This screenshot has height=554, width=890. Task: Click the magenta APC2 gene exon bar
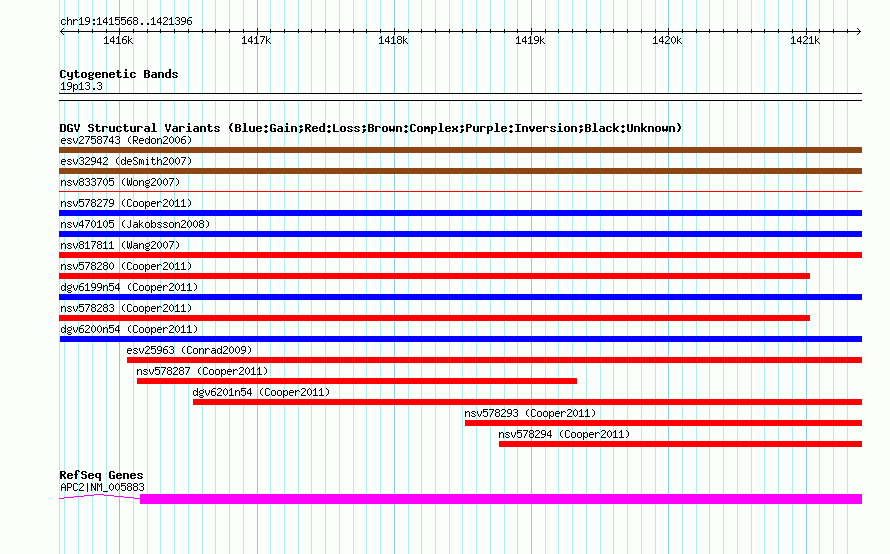coord(501,499)
